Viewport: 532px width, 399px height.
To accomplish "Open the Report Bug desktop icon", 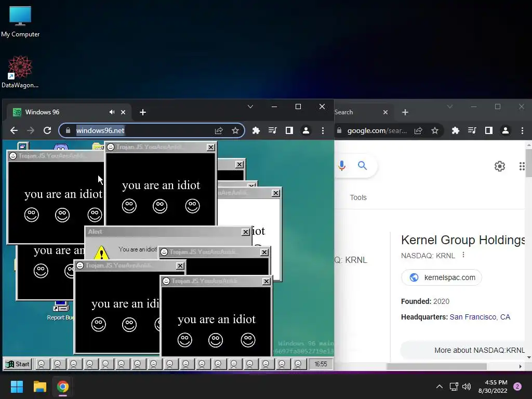I will 61,311.
